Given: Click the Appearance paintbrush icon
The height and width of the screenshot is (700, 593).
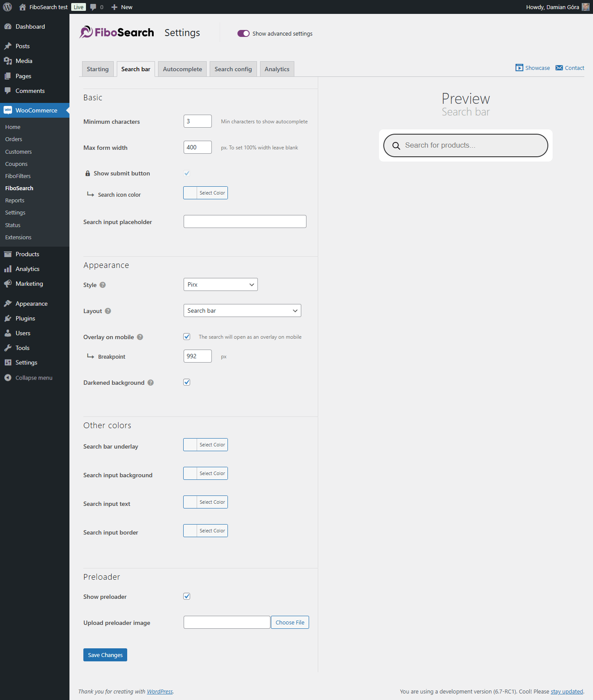Looking at the screenshot, I should point(8,304).
